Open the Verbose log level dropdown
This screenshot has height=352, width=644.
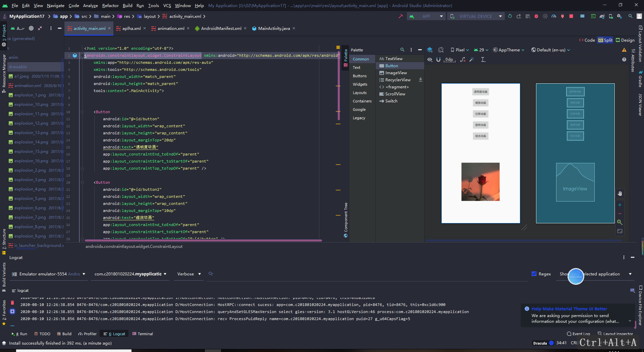pos(189,274)
